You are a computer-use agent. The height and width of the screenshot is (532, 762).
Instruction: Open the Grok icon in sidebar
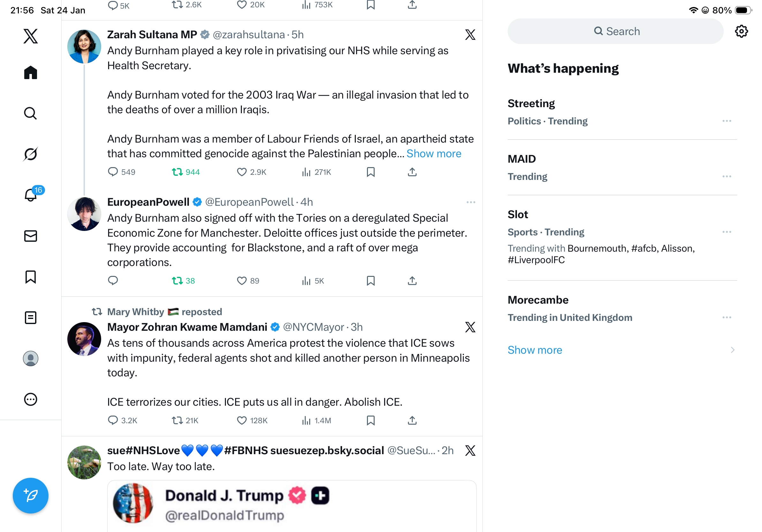tap(31, 154)
